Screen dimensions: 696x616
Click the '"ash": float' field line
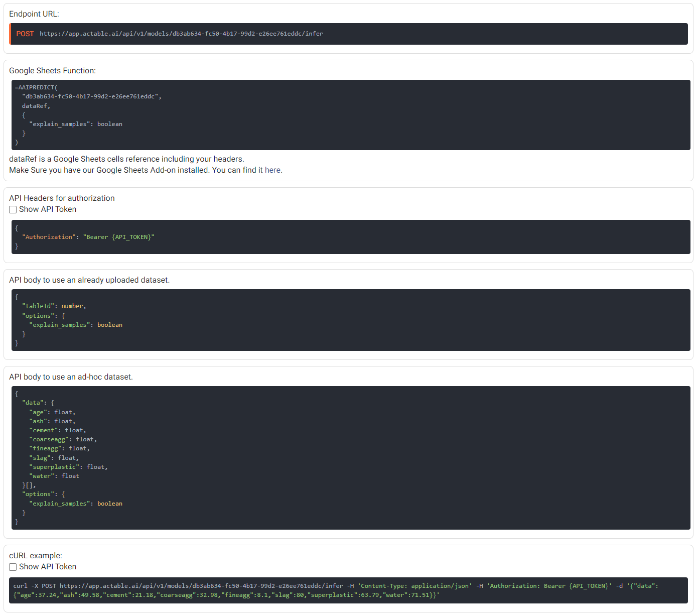click(52, 421)
